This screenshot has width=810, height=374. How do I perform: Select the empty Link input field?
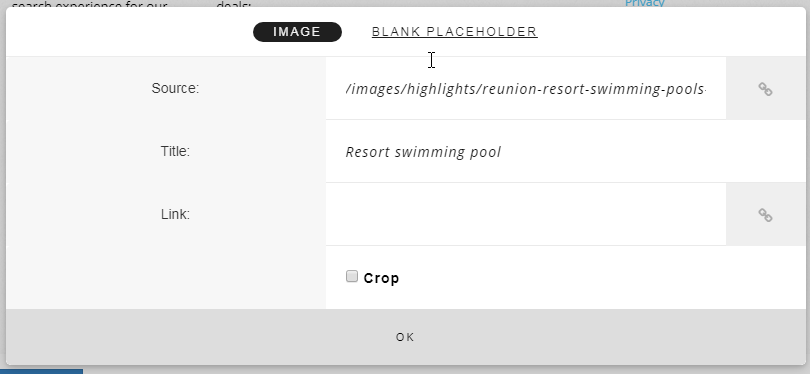click(526, 214)
